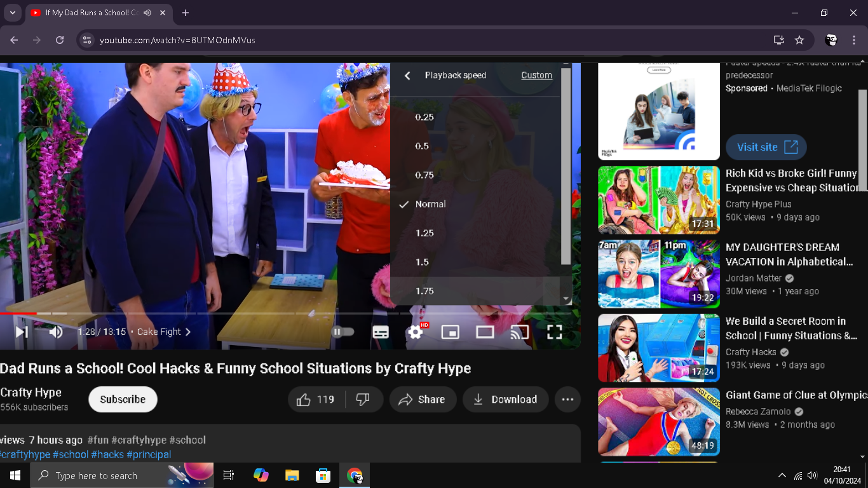Image resolution: width=868 pixels, height=488 pixels.
Task: Open Windows Start menu
Action: pyautogui.click(x=15, y=475)
